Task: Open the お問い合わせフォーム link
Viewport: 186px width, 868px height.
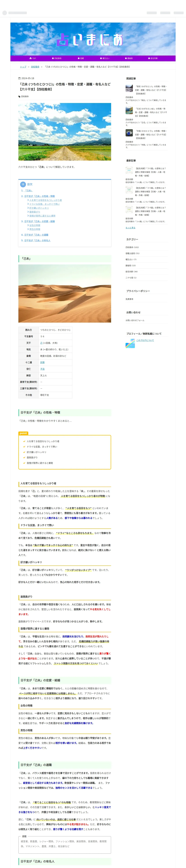Action: pyautogui.click(x=135, y=320)
